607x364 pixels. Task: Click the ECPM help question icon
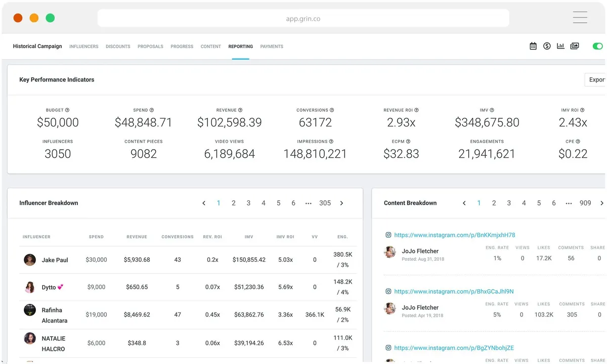coord(408,142)
